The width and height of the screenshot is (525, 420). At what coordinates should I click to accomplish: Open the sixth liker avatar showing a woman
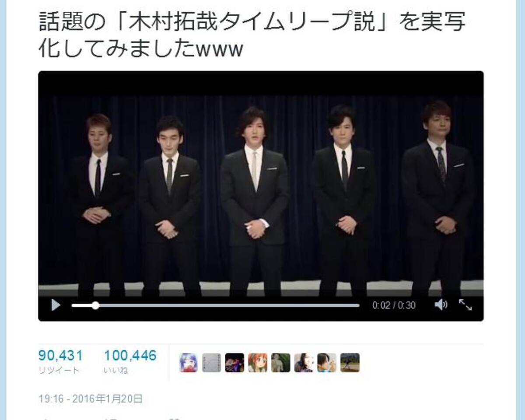304,363
